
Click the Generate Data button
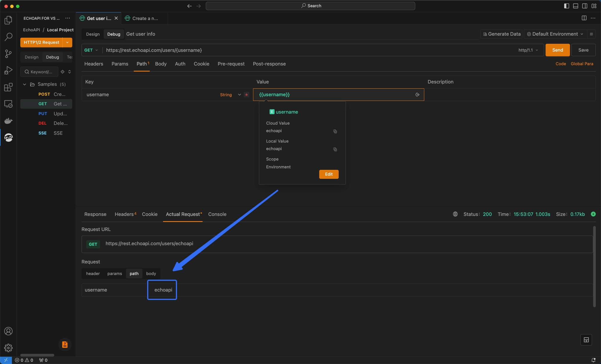[501, 34]
